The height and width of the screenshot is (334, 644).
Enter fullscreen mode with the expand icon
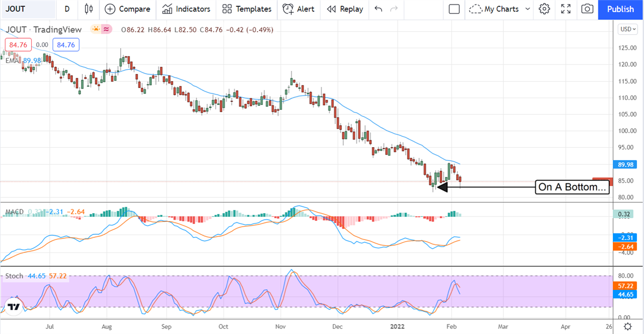pos(566,9)
